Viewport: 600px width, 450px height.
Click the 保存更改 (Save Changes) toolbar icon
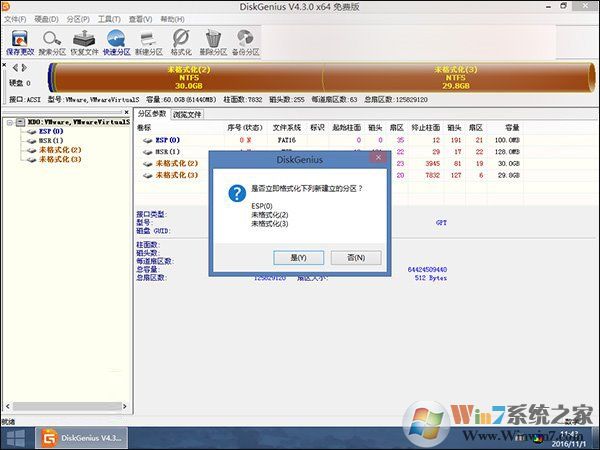(19, 42)
